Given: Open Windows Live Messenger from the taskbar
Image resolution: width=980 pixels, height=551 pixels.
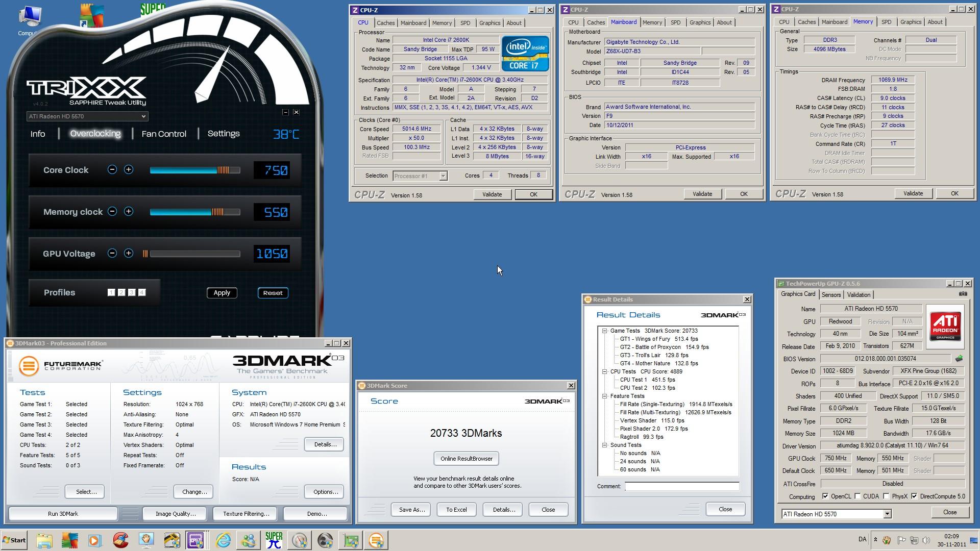Looking at the screenshot, I should [249, 540].
